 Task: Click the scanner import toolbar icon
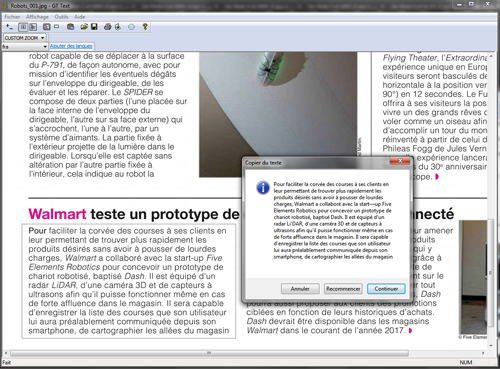point(118,27)
